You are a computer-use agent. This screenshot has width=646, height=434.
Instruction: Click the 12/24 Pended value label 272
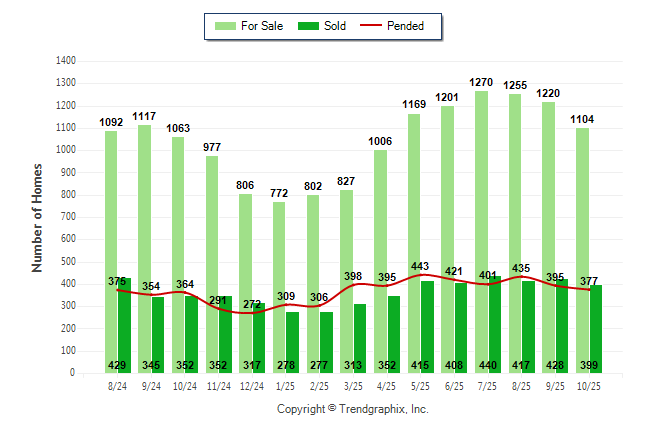[253, 304]
